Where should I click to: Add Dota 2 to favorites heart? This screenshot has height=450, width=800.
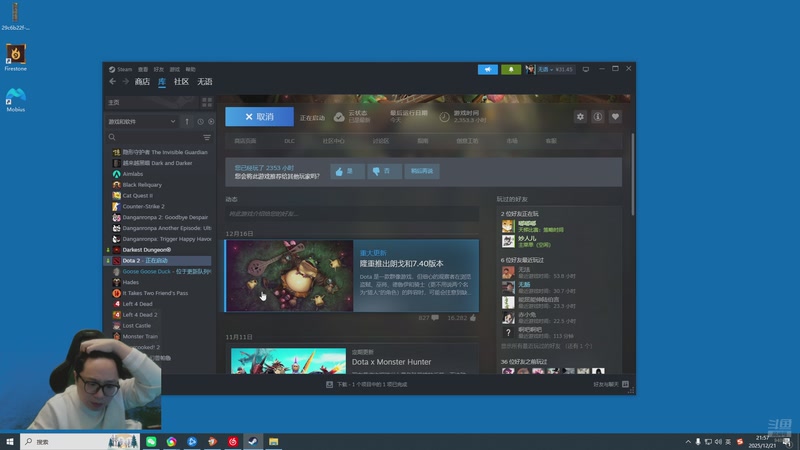[x=615, y=117]
